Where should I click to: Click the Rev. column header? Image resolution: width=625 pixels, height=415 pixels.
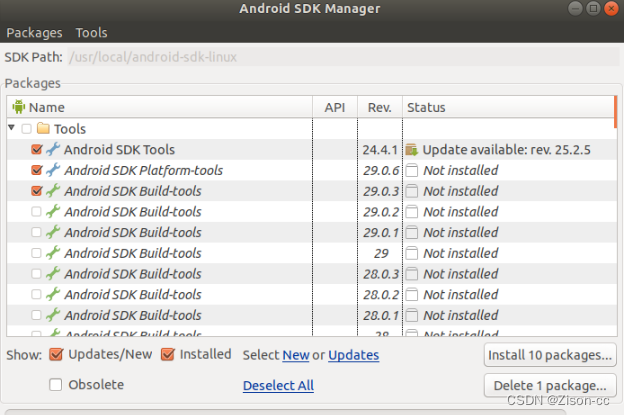click(379, 107)
